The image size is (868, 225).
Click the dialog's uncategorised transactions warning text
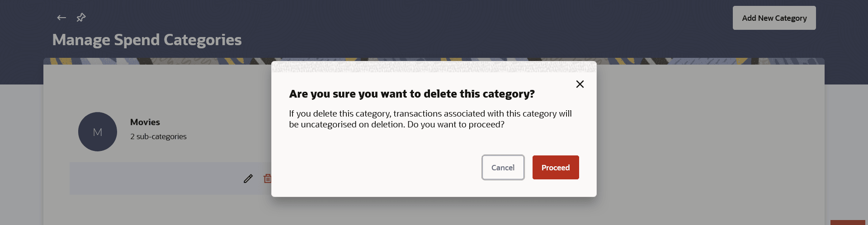click(430, 119)
